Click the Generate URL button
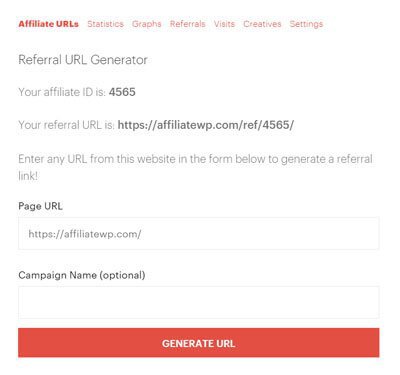Screen dimensions: 400x375 pyautogui.click(x=199, y=343)
